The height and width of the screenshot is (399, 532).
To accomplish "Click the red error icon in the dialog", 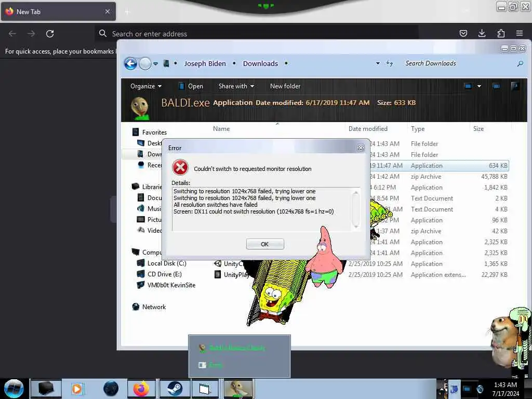I will tap(180, 168).
